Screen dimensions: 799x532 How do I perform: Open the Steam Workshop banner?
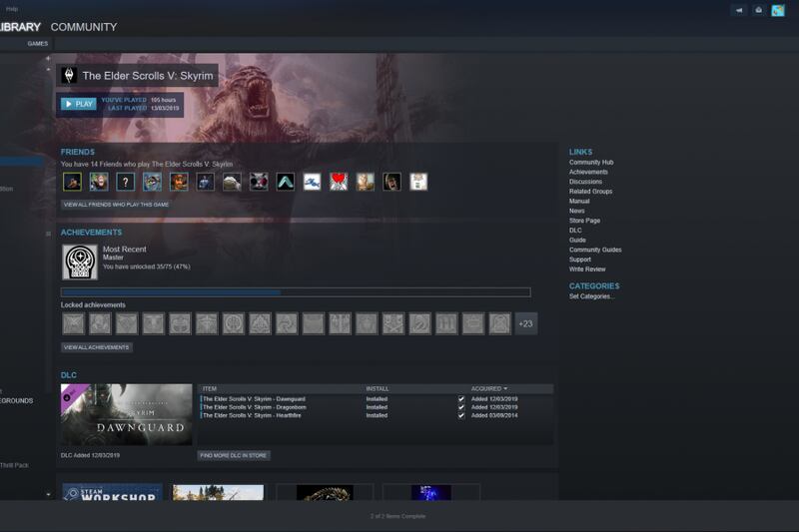coord(112,492)
